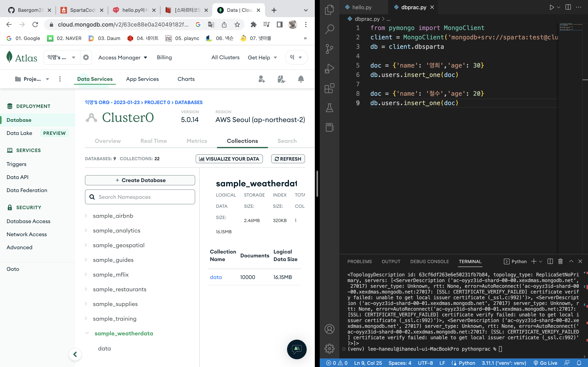Image resolution: width=588 pixels, height=367 pixels.
Task: Click the Atlas organization settings gear
Action: pyautogui.click(x=86, y=58)
